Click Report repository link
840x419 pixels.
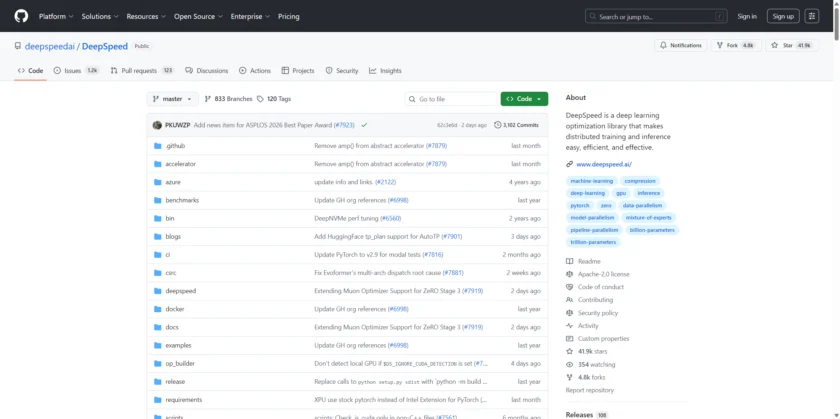click(x=590, y=390)
